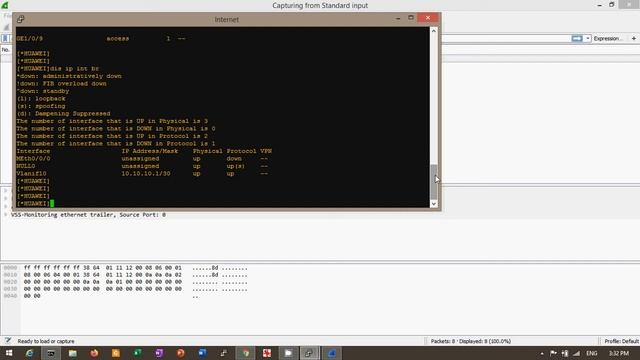
Task: Select the VSS-Monitoring ethernet trailer line
Action: [89, 215]
